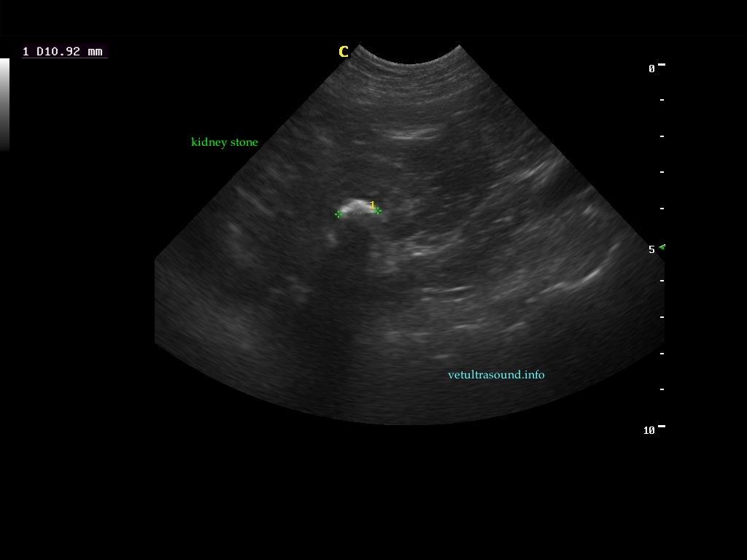Select the yellow caliper number 1 label
This screenshot has width=747, height=560.
click(372, 205)
